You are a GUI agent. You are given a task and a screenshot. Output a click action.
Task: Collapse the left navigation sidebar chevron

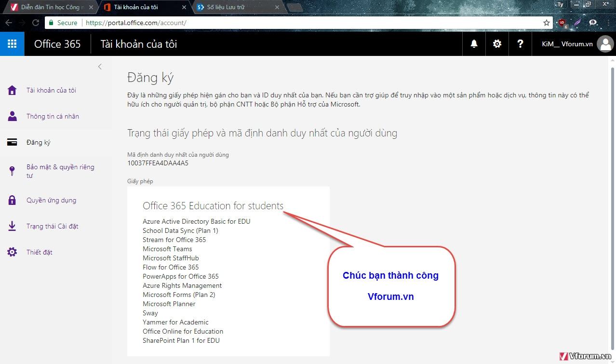[x=100, y=67]
